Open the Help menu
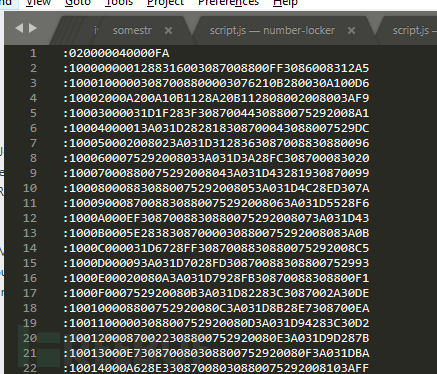The width and height of the screenshot is (437, 374). [x=285, y=3]
